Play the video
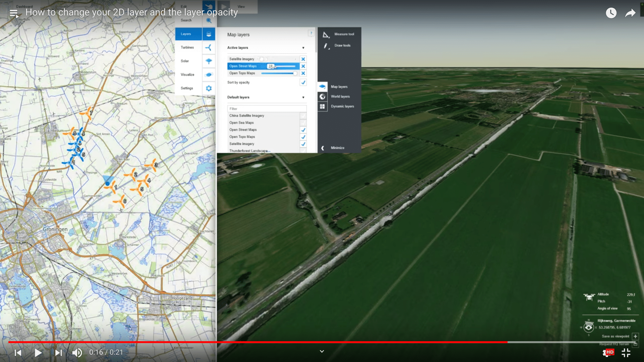This screenshot has width=644, height=362. pyautogui.click(x=38, y=353)
